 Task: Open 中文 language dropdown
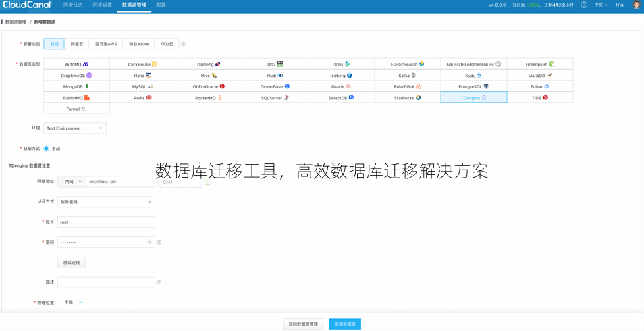601,5
